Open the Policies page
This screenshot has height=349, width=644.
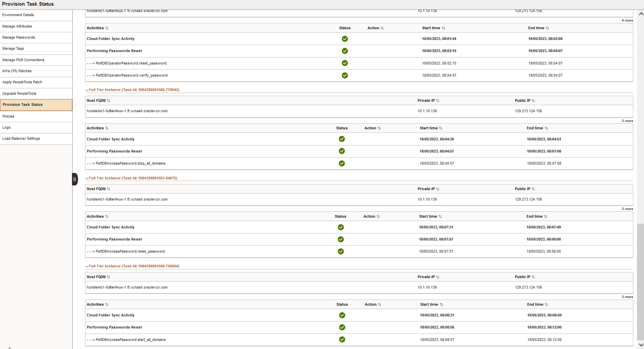click(x=9, y=116)
